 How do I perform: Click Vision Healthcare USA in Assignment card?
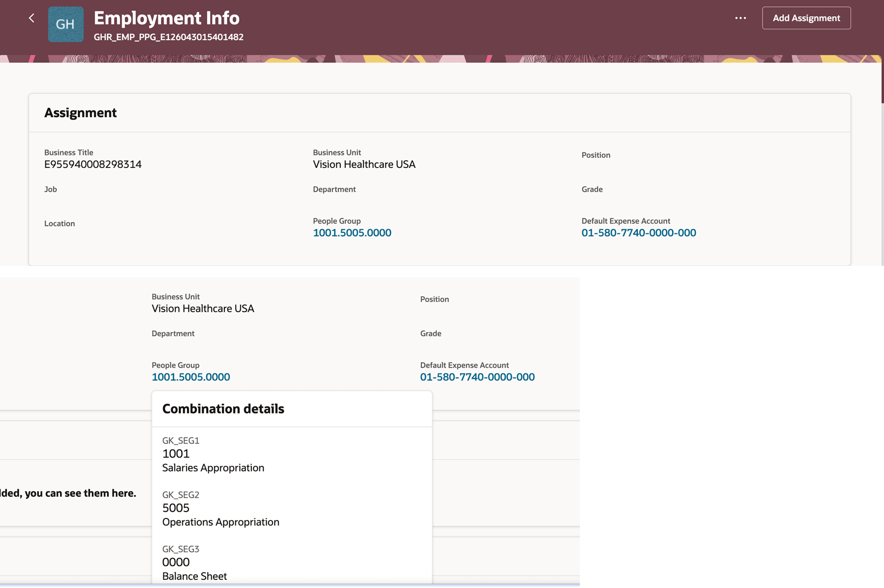[x=364, y=164]
